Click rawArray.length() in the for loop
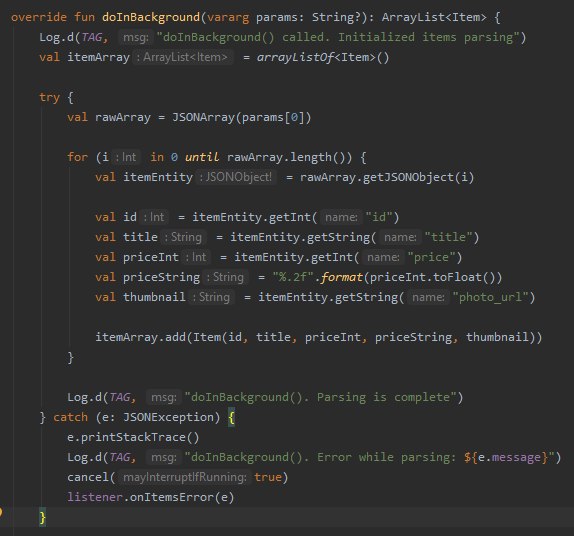 coord(289,157)
